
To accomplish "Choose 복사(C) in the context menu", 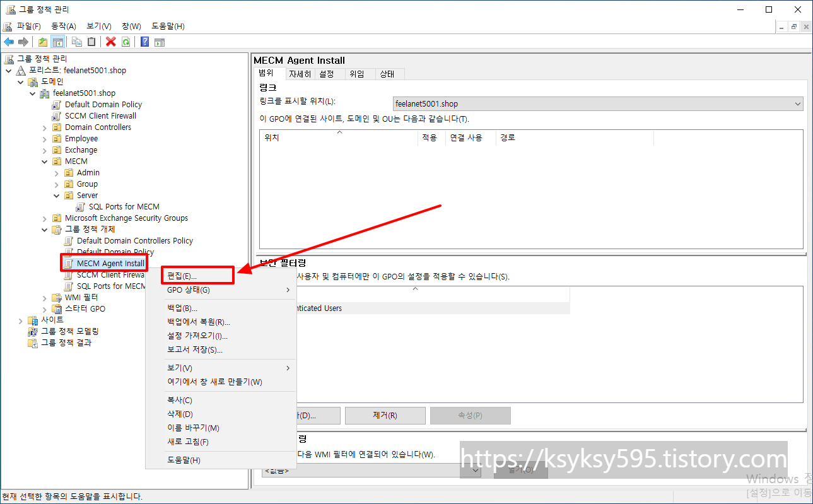I will coord(221,401).
